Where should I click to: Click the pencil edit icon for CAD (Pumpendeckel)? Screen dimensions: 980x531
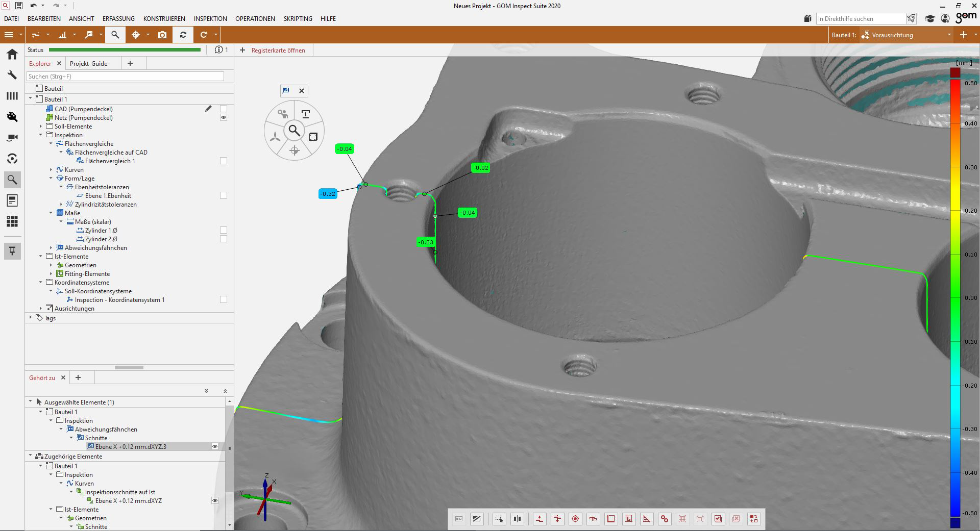coord(208,109)
